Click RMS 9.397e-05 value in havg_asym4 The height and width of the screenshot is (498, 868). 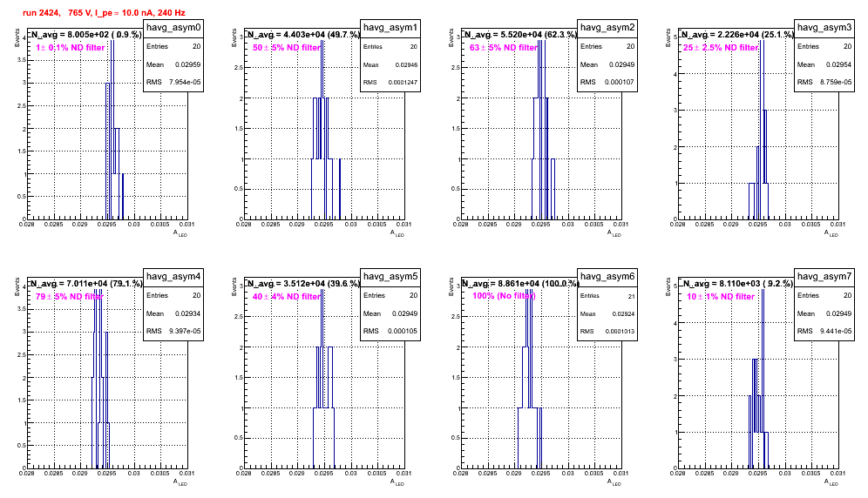pos(185,332)
